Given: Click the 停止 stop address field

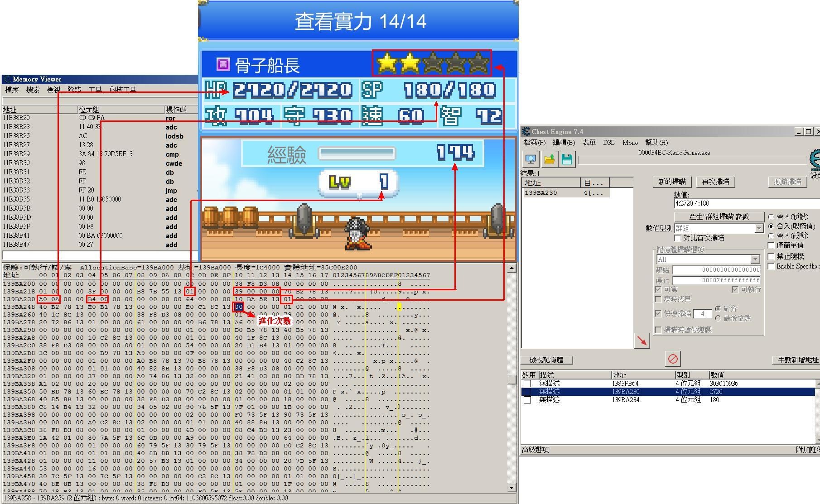Looking at the screenshot, I should [717, 280].
